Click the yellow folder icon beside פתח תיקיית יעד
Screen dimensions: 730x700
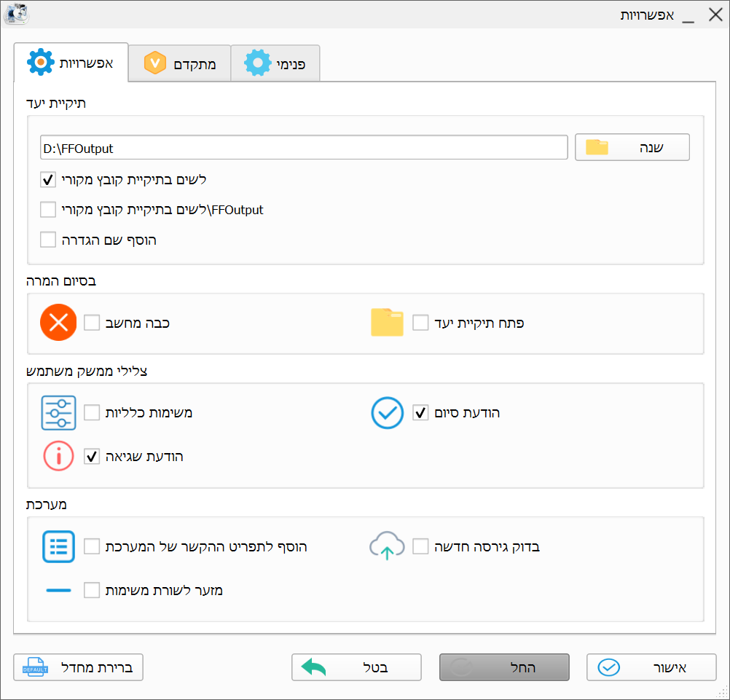click(x=387, y=322)
